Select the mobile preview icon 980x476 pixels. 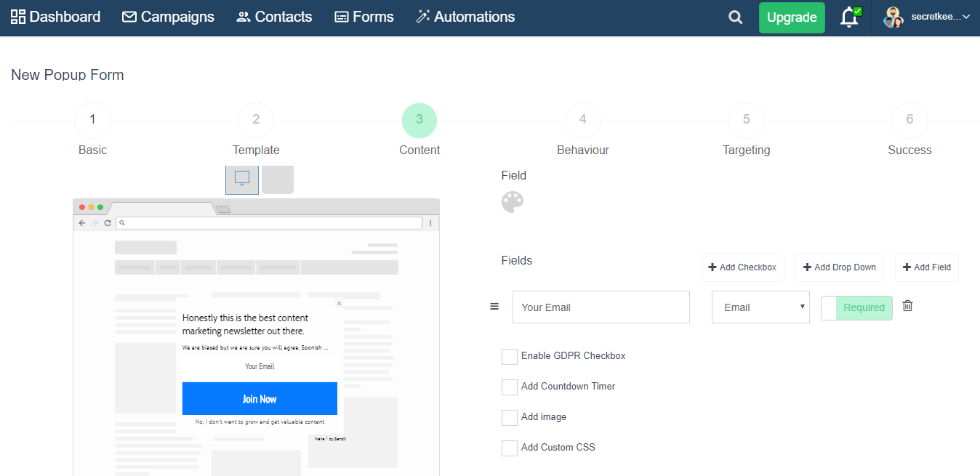277,179
